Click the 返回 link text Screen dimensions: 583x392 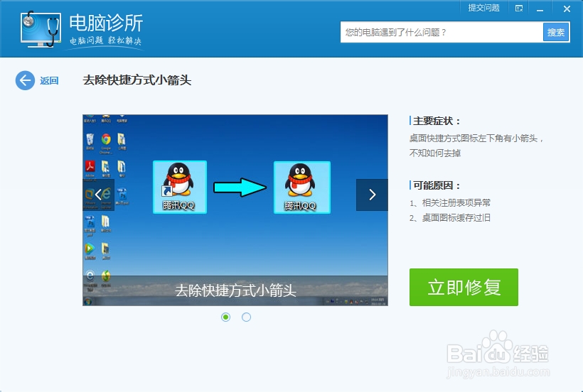click(x=49, y=80)
